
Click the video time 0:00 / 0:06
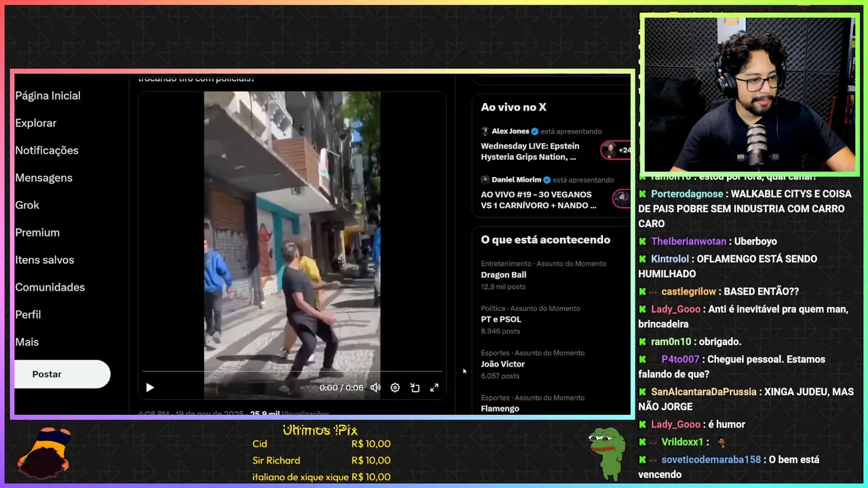[341, 388]
